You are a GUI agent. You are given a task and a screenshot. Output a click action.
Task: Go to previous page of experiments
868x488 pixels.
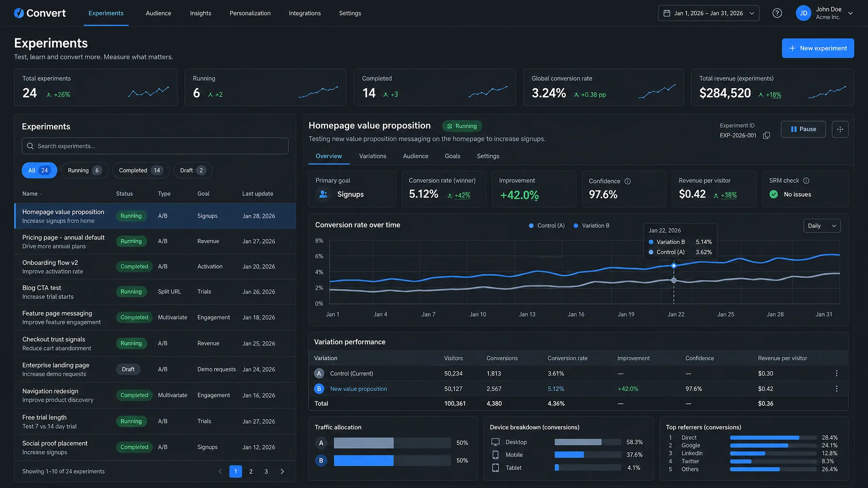[x=220, y=472]
